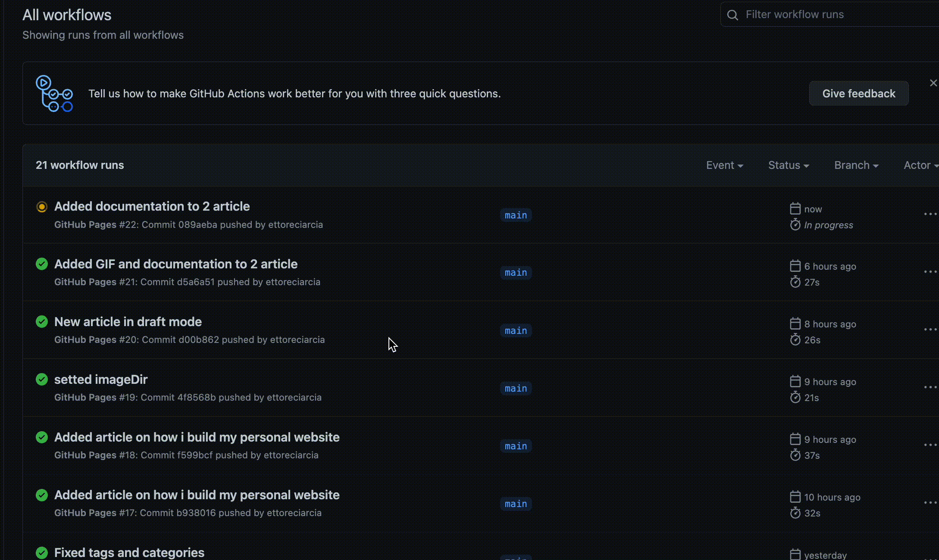939x560 pixels.
Task: Click 'All workflows' heading
Action: coord(67,15)
